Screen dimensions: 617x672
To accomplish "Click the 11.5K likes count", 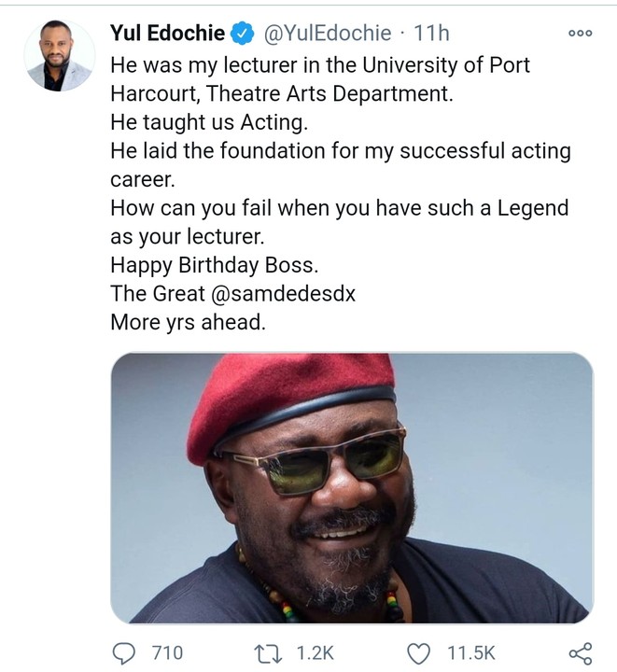I will click(470, 652).
